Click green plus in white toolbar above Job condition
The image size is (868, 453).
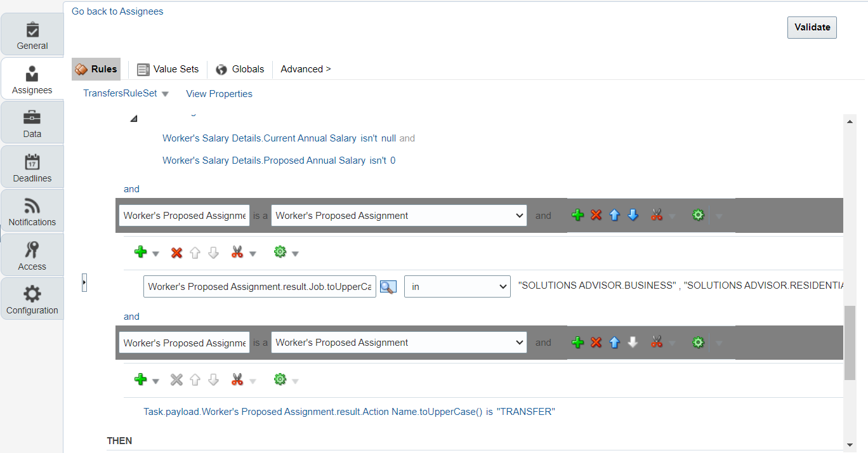(141, 253)
